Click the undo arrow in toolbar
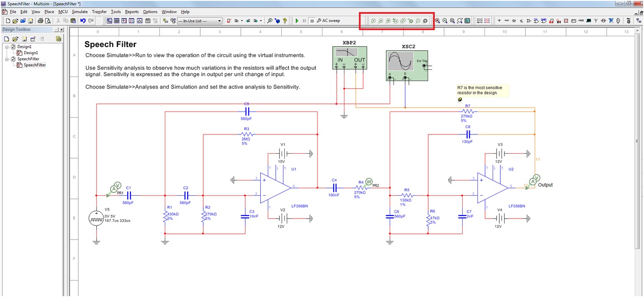 [x=83, y=21]
